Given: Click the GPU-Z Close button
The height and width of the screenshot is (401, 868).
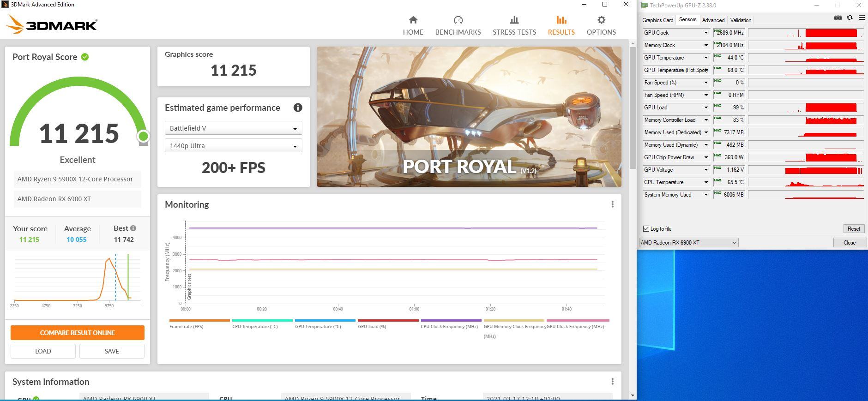Looking at the screenshot, I should click(x=850, y=243).
